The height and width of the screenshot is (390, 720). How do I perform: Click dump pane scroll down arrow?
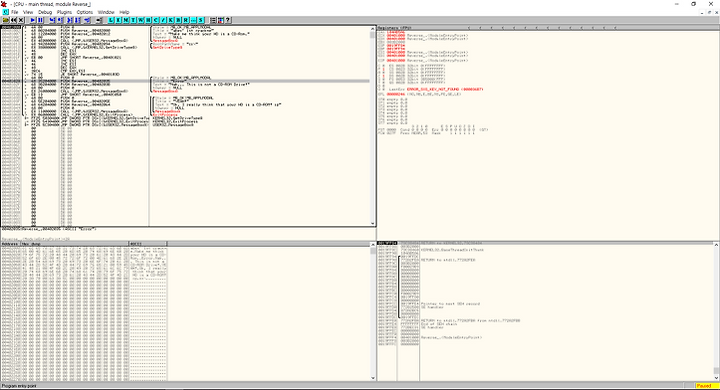click(373, 378)
